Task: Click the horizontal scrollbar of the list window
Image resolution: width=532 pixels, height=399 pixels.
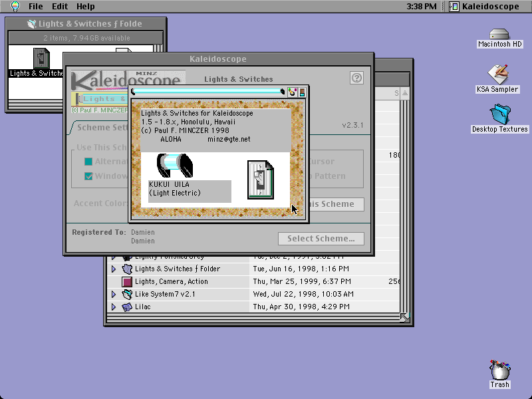Action: click(253, 318)
